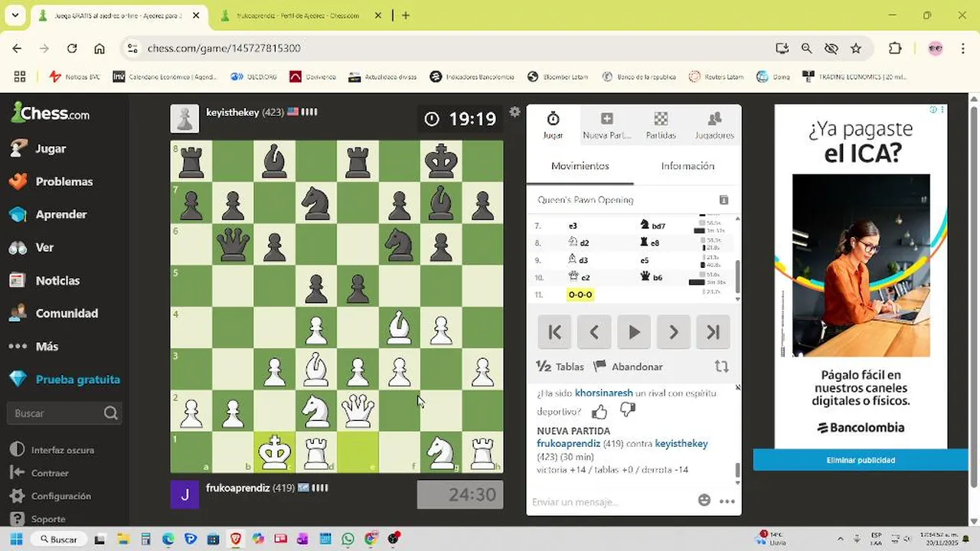Click the Chess.com logo
The width and height of the screenshot is (980, 551).
pos(51,113)
